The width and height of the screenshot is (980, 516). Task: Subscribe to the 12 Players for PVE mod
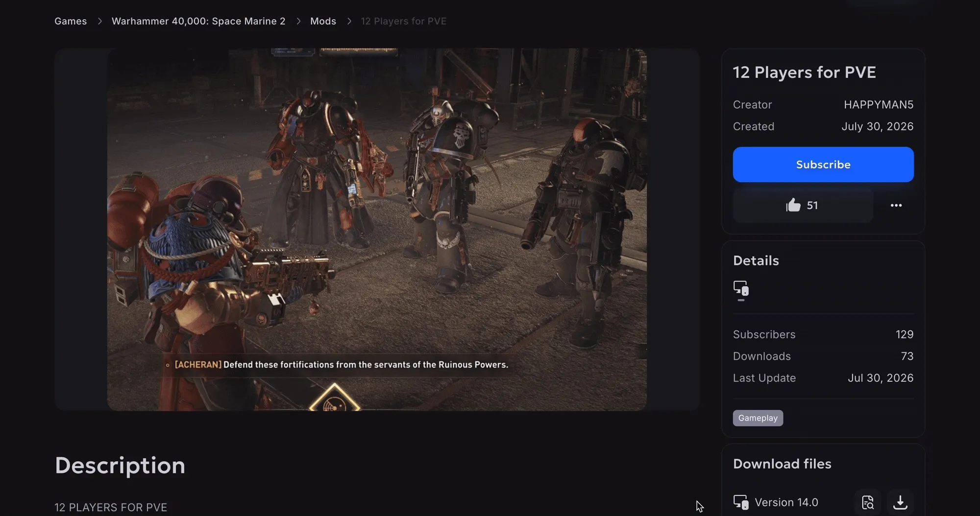click(x=823, y=164)
